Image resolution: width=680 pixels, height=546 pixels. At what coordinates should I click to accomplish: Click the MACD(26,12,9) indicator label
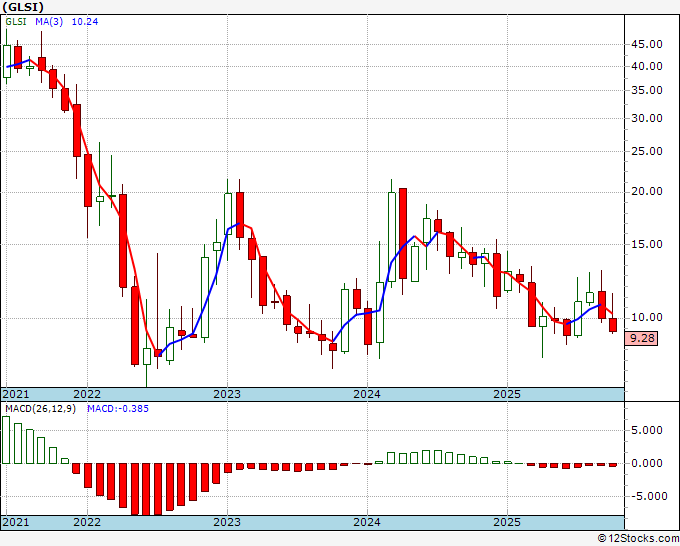tap(40, 409)
